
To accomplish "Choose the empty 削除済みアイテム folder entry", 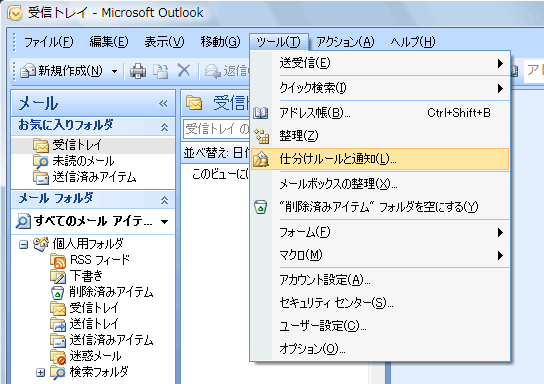I will point(381,207).
